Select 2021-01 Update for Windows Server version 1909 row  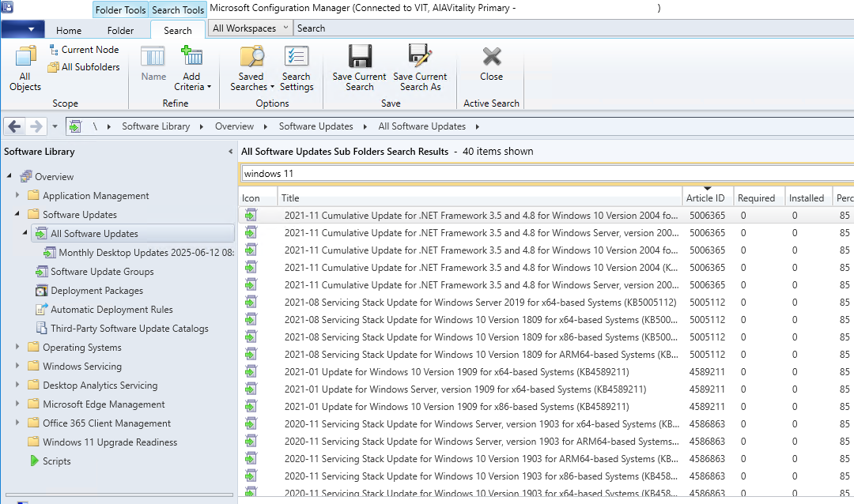click(x=546, y=389)
